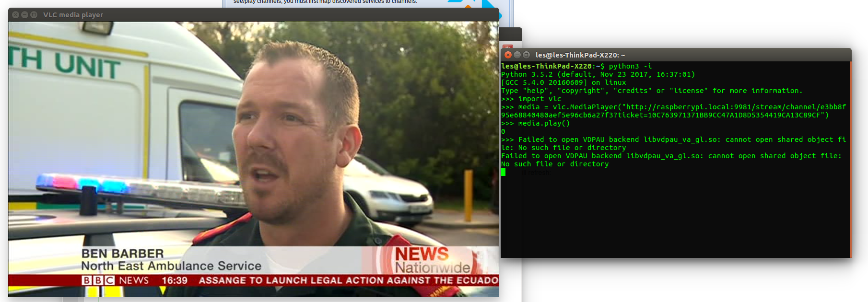Click the VLC media player title bar text

tap(73, 15)
